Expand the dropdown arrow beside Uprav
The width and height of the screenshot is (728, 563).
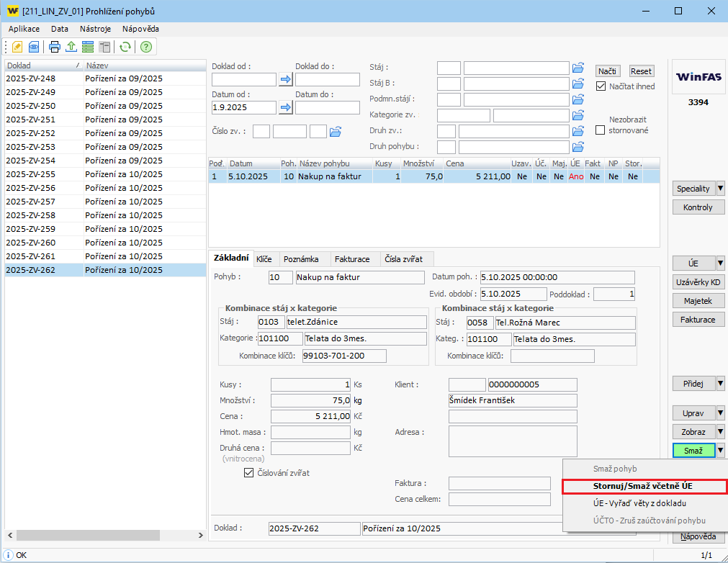pyautogui.click(x=721, y=413)
